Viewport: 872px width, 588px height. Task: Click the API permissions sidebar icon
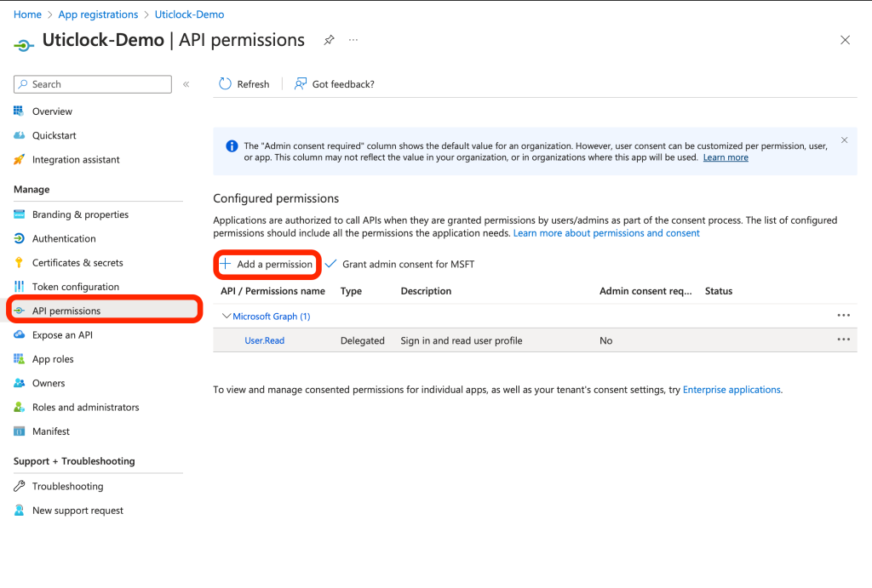click(x=19, y=311)
